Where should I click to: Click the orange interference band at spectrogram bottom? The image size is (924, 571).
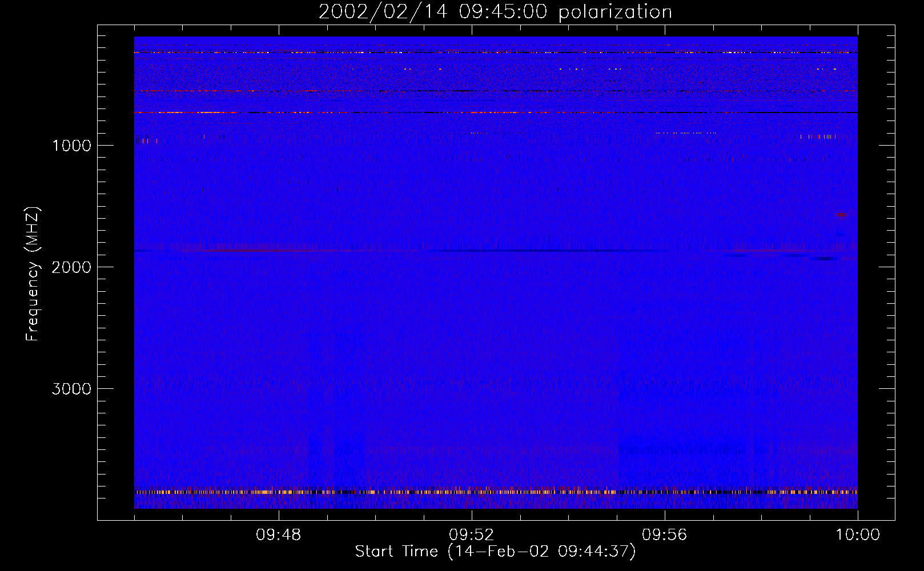496,492
